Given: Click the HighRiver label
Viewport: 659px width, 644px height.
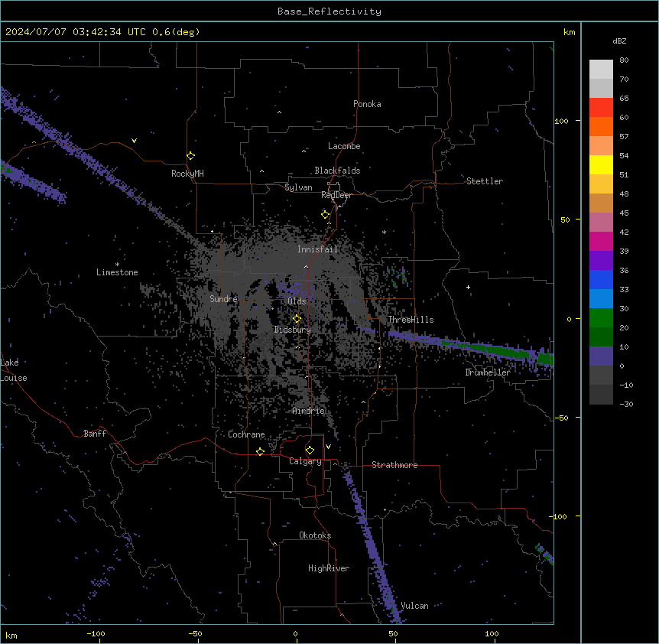Looking at the screenshot, I should tap(329, 568).
